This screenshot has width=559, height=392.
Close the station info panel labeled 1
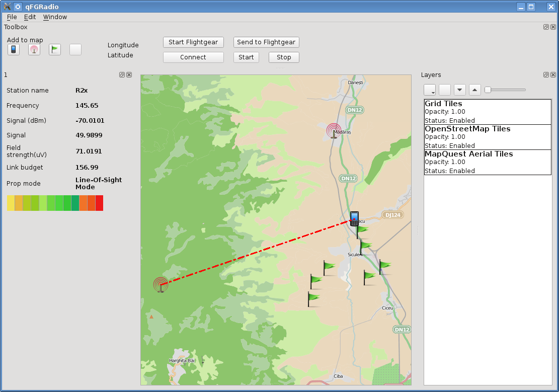point(129,74)
